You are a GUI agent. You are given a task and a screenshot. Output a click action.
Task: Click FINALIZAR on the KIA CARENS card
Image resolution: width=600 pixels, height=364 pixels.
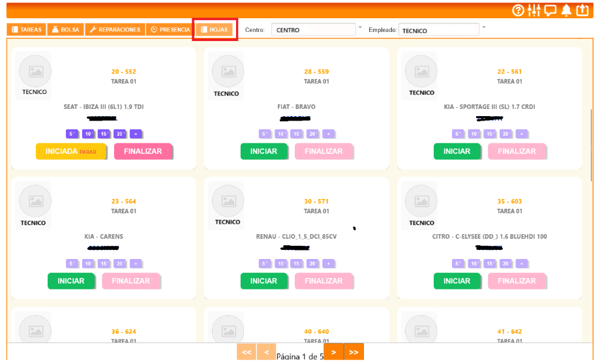[x=131, y=281]
